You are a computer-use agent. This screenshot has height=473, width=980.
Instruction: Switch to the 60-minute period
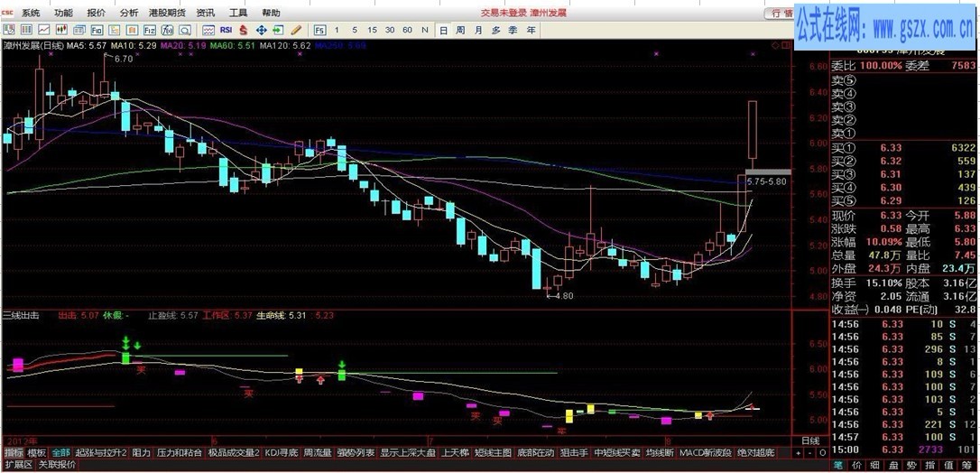pyautogui.click(x=407, y=30)
